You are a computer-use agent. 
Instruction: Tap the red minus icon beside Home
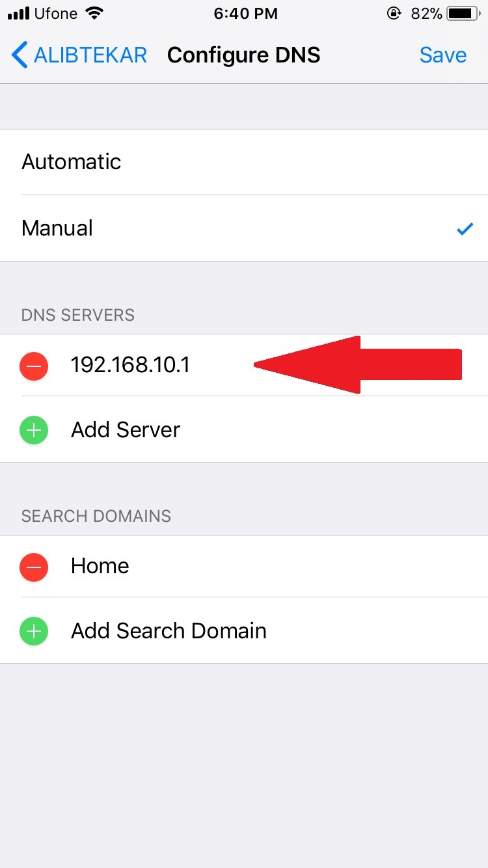[x=34, y=567]
